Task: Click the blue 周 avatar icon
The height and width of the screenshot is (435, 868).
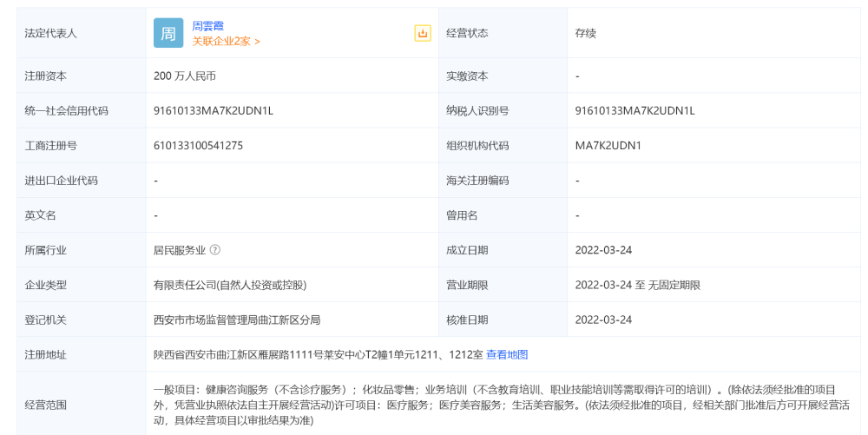Action: [168, 33]
